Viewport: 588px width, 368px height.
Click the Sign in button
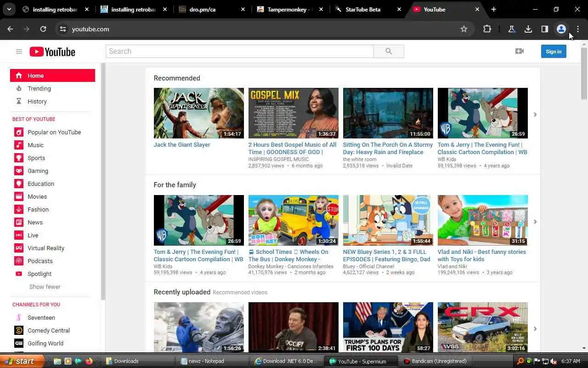[554, 52]
